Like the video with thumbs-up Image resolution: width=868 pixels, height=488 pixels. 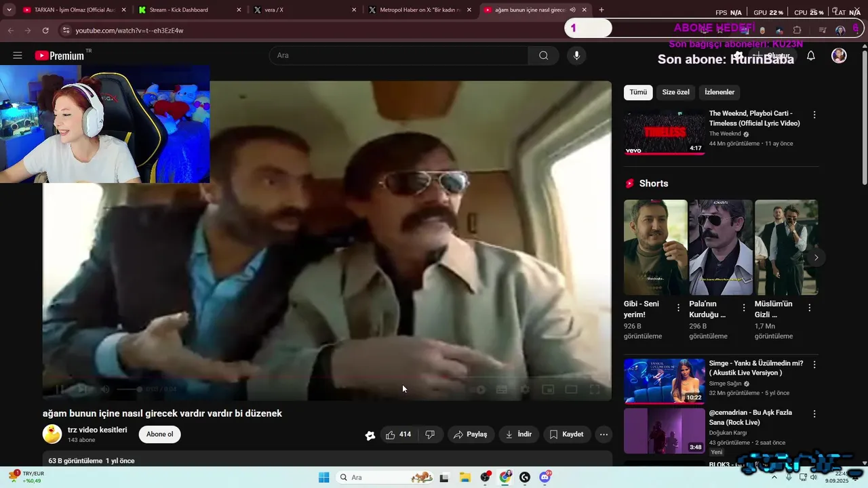point(398,434)
